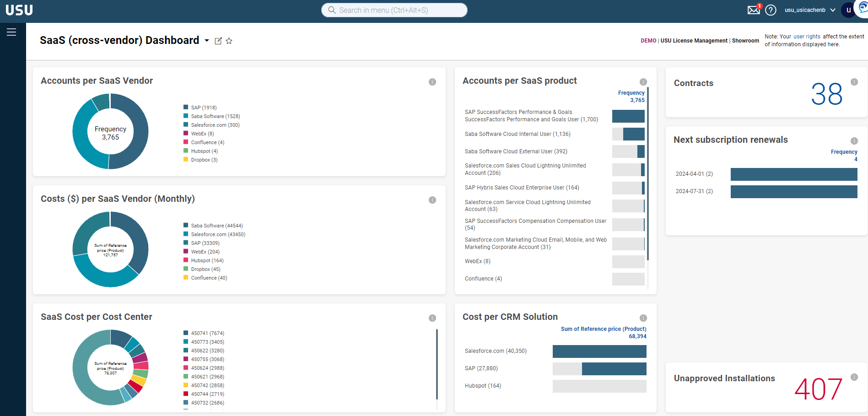Click the 2024-04-01 renewal bar
Viewport: 868px width, 416px height.
pyautogui.click(x=794, y=174)
